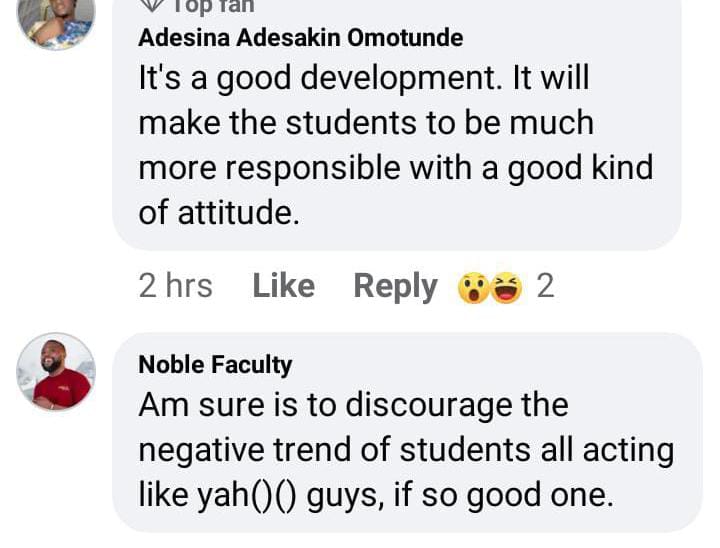Viewport: 720px width, 548px height.
Task: Visit the Noble Faculty profile name link
Action: click(x=215, y=365)
